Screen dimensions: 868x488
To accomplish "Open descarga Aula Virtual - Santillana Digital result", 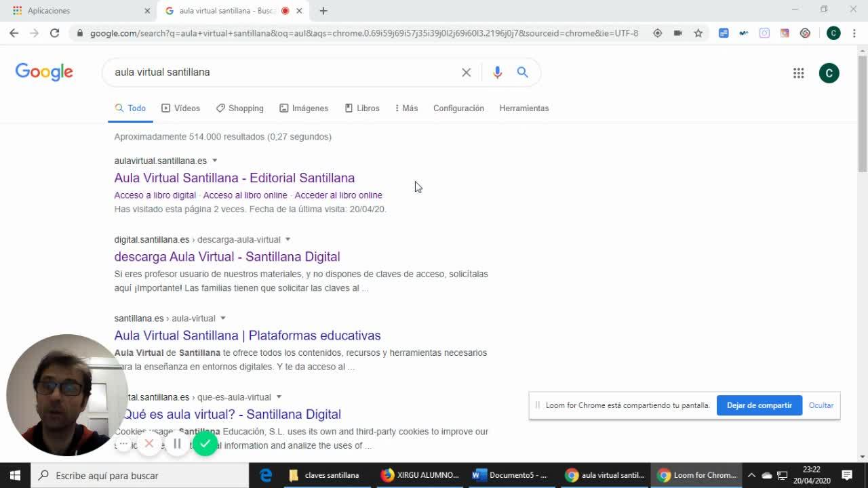I will click(227, 256).
